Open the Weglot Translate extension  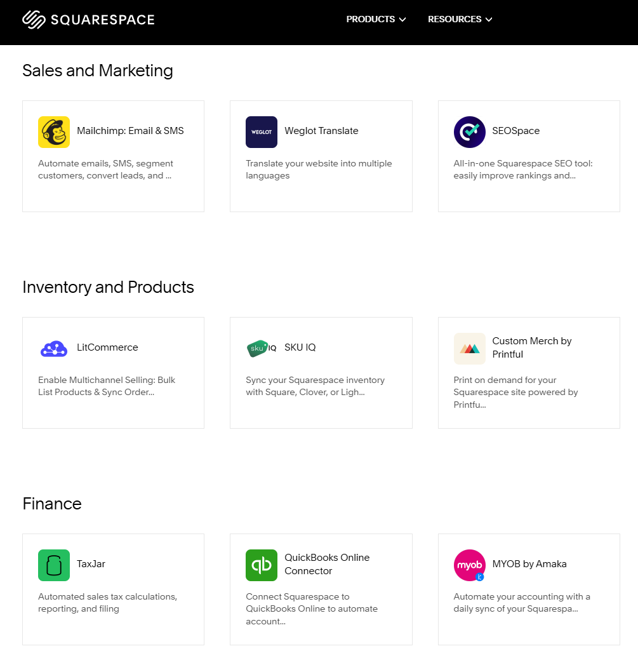(x=321, y=131)
